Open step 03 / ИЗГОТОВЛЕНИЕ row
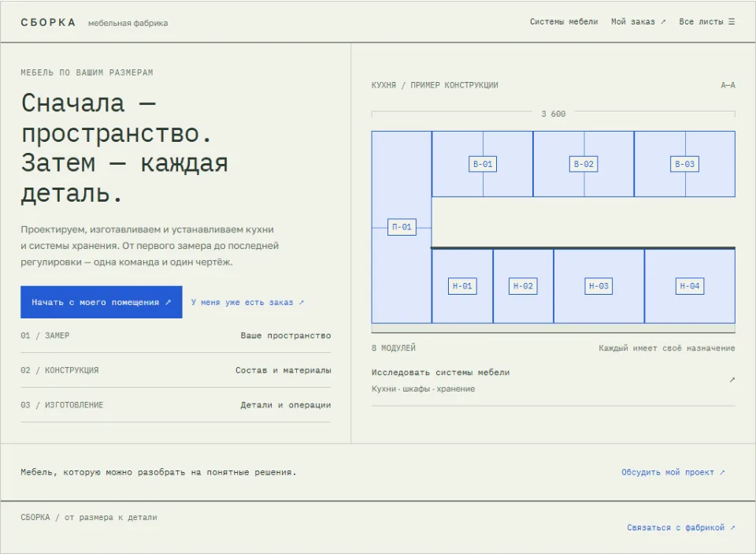The width and height of the screenshot is (756, 554). pos(176,405)
